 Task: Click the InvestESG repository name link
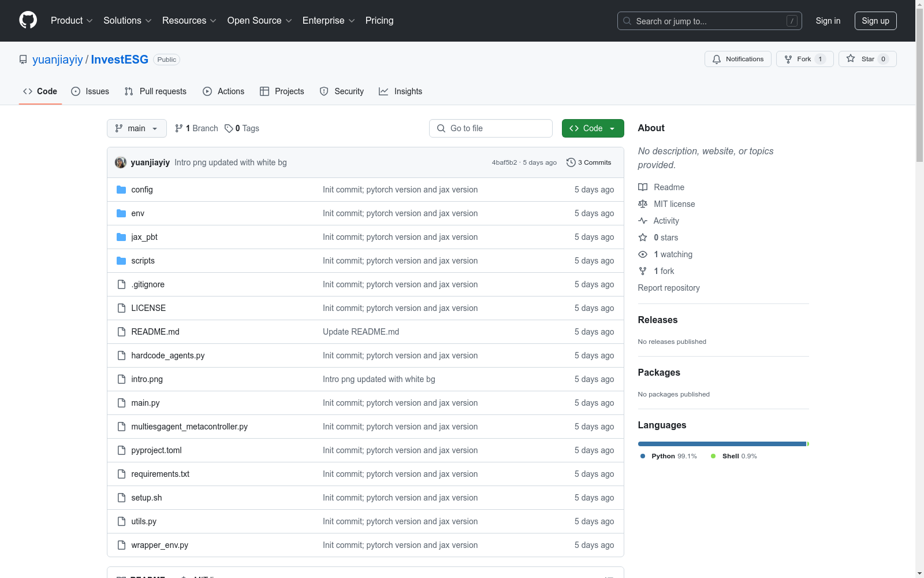click(120, 60)
